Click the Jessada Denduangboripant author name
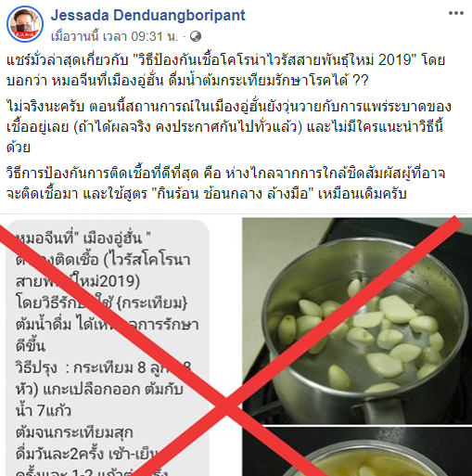This screenshot has width=472, height=476. (x=147, y=15)
